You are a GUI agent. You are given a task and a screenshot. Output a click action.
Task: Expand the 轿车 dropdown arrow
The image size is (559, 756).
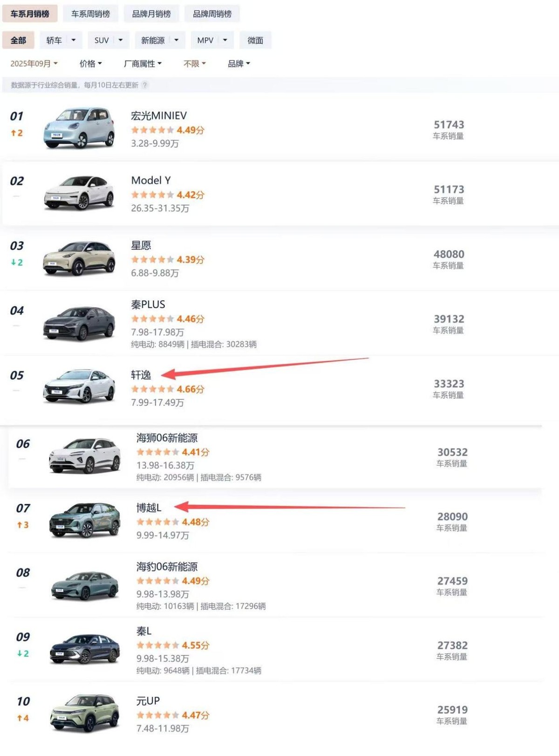(x=74, y=41)
